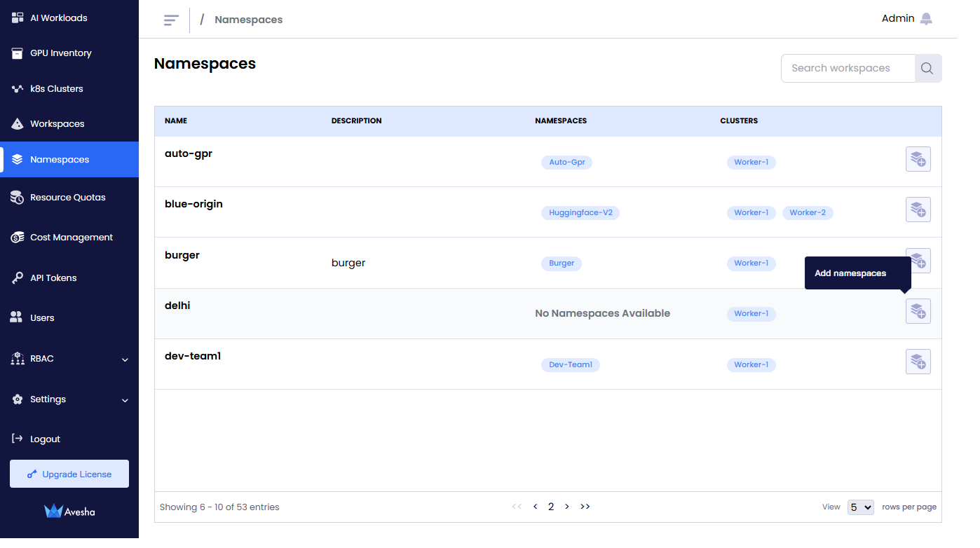Viewport: 980px width, 548px height.
Task: Open the Workspaces section
Action: point(57,124)
